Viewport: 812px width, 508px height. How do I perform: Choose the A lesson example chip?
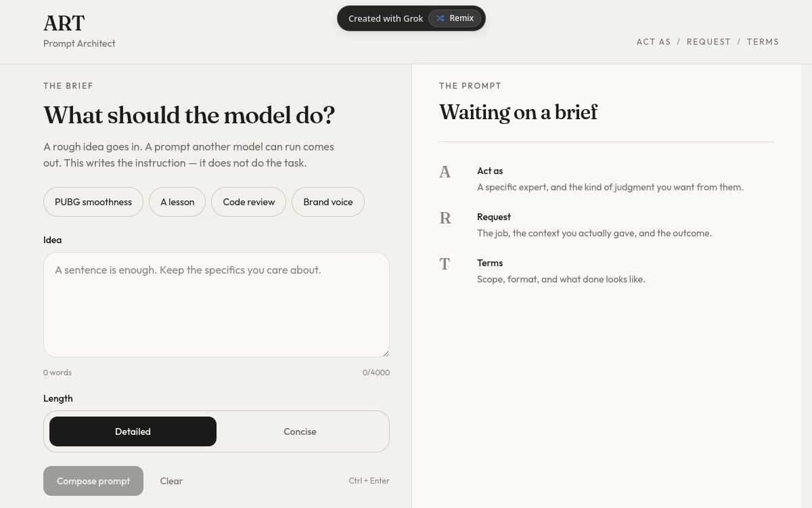pos(177,202)
